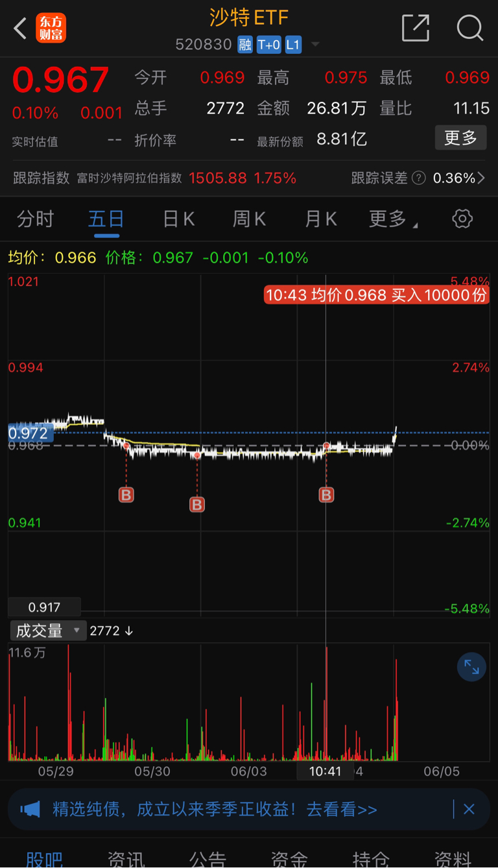
Task: Open the 公告 bottom tab
Action: (x=207, y=859)
